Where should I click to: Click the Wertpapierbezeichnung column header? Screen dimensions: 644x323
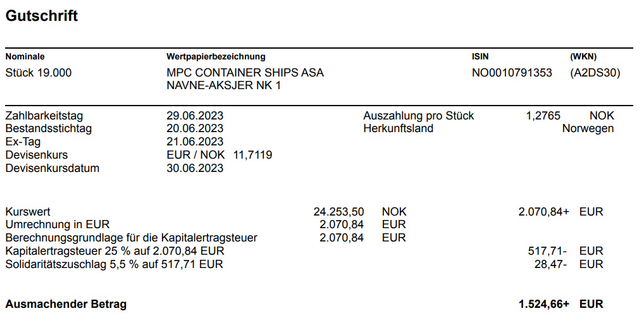(x=216, y=57)
